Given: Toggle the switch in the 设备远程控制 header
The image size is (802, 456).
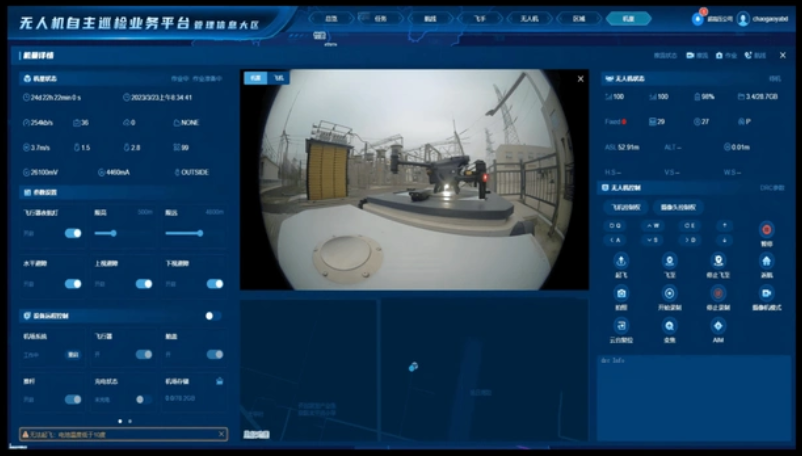Looking at the screenshot, I should pos(212,316).
